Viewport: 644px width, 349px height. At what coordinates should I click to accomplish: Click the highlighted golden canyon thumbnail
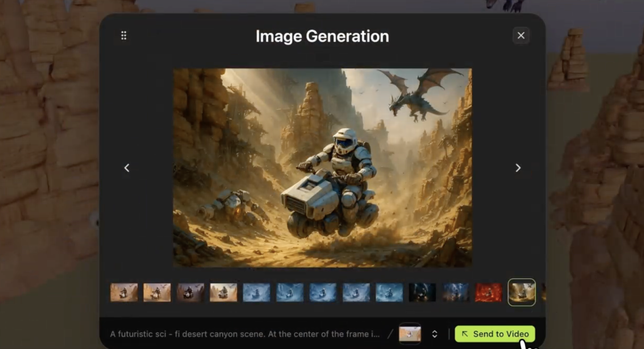[522, 292]
